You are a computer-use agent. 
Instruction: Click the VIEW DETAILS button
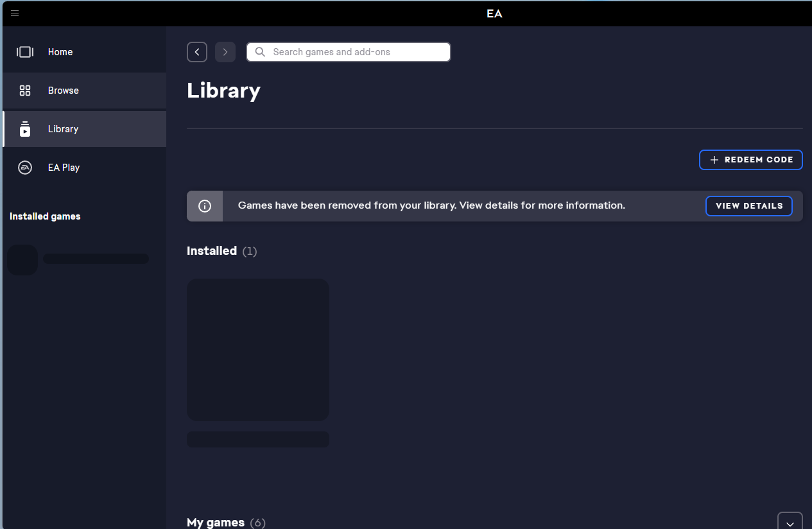pyautogui.click(x=749, y=206)
